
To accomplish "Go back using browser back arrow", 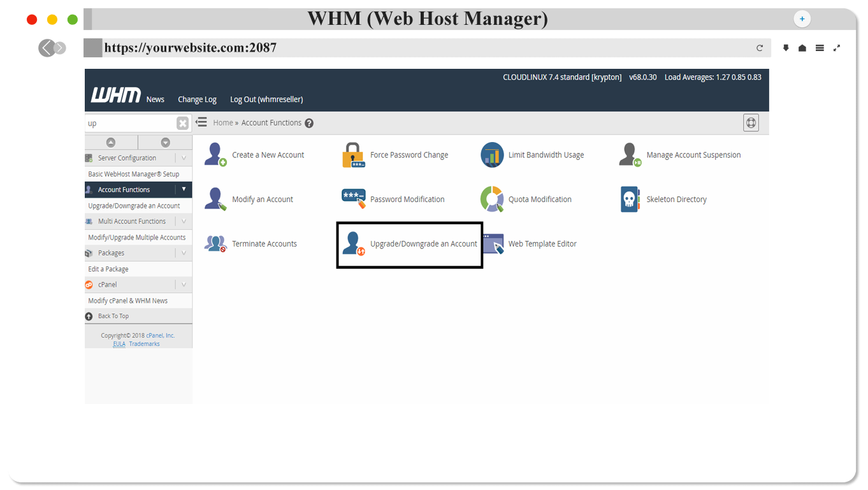I will 47,48.
